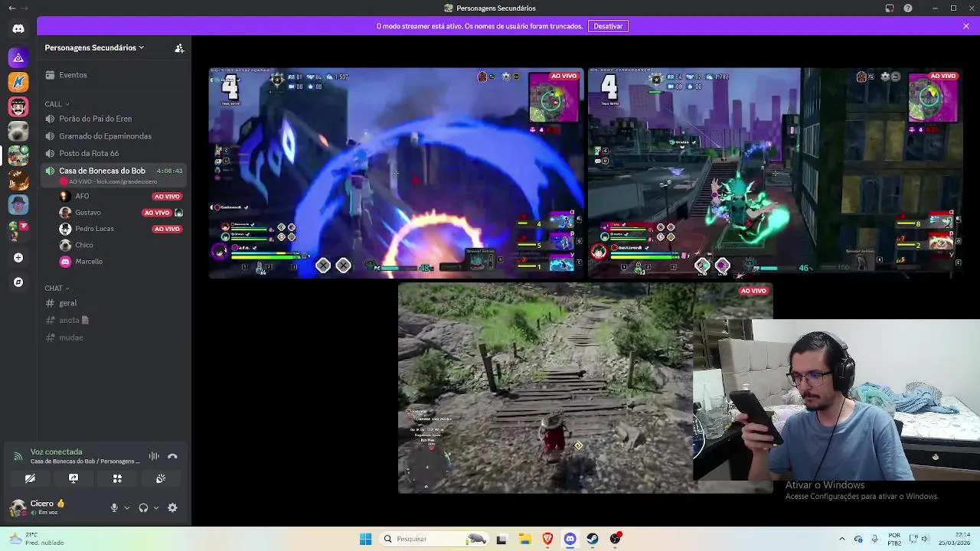
Task: Click the Pesquisar taskbar search box
Action: coord(435,539)
